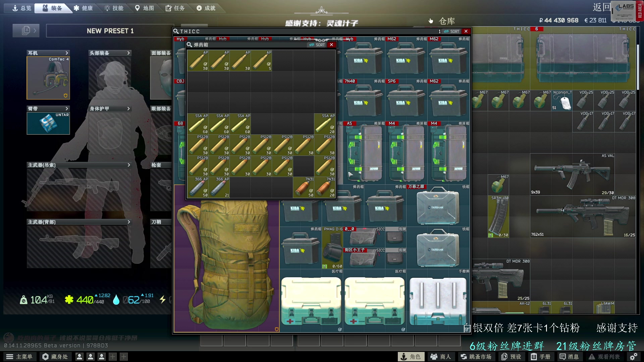The width and height of the screenshot is (644, 362).
Task: Select the 7N31 ammo stack with count 50
Action: coord(304,187)
